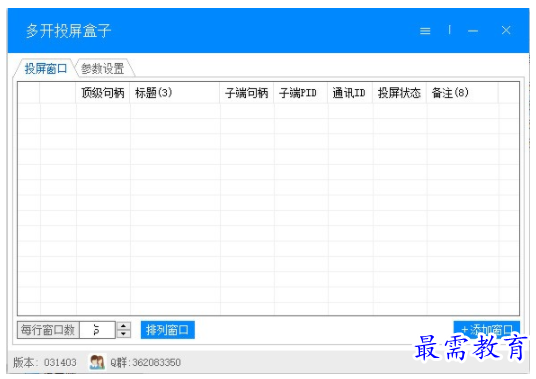Screen dimensions: 536x379
Task: Click the QQ group avatar icon
Action: point(97,362)
